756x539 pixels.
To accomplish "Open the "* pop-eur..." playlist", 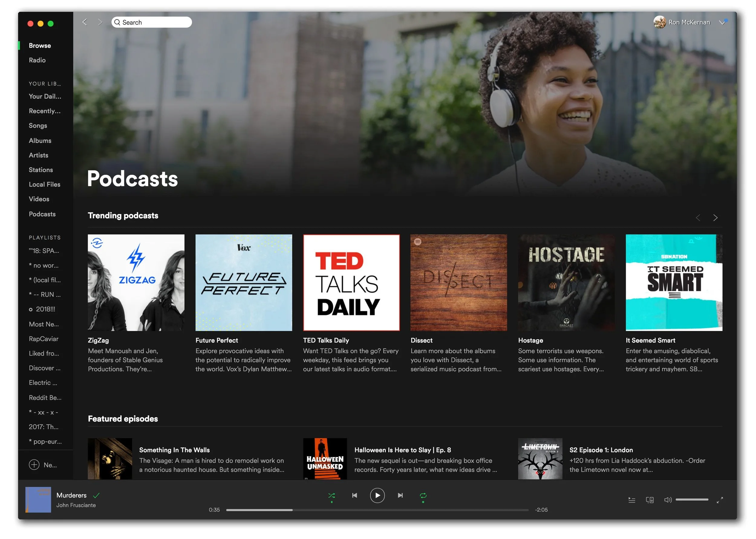I will pos(45,442).
